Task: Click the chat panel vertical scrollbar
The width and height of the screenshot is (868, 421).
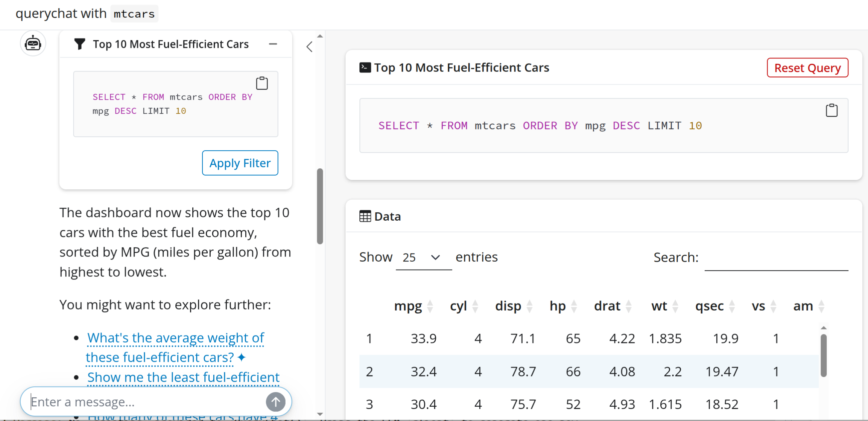Action: [x=320, y=206]
